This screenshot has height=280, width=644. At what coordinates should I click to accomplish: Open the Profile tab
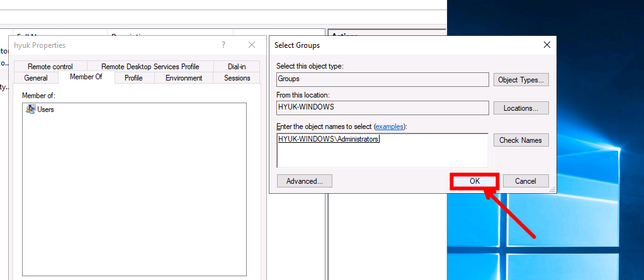pyautogui.click(x=133, y=78)
